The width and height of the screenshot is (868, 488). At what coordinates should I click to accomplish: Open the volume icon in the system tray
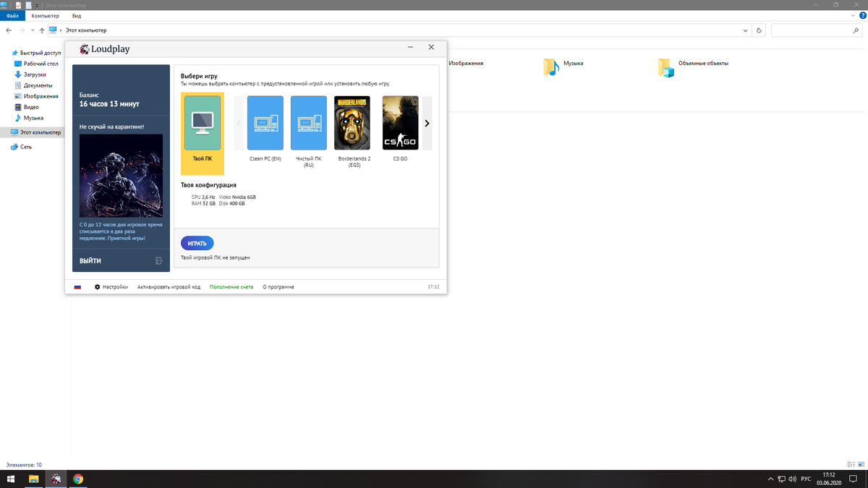[793, 479]
